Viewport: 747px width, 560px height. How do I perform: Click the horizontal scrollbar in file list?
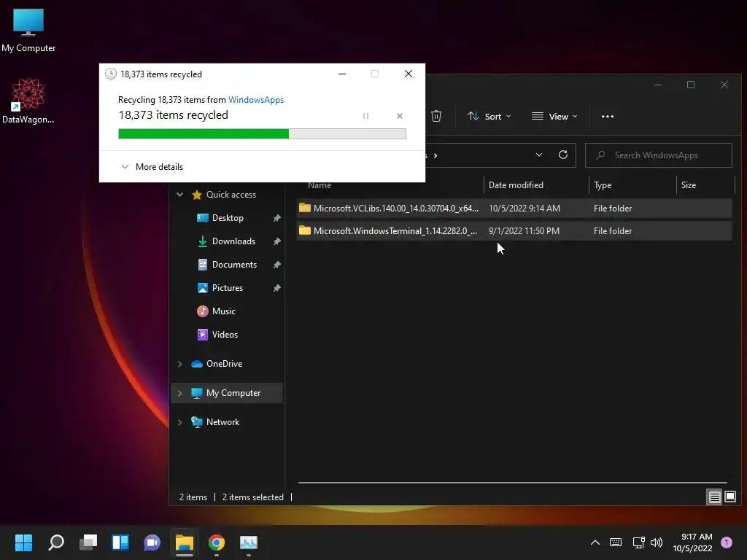(x=512, y=483)
